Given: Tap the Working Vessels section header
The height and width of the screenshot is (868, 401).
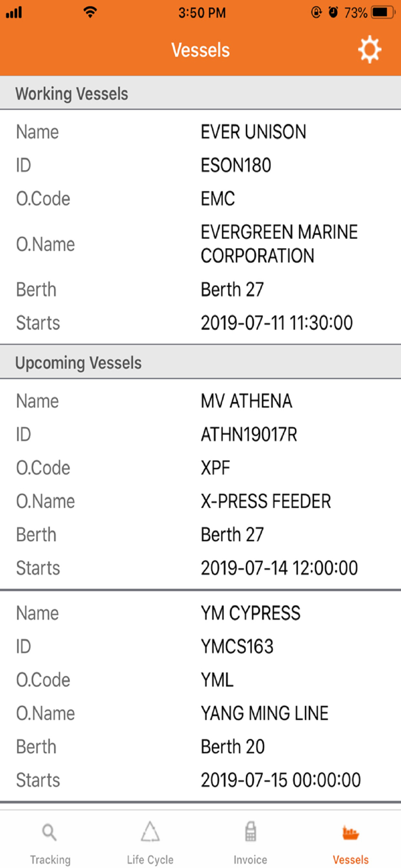Looking at the screenshot, I should 72,94.
